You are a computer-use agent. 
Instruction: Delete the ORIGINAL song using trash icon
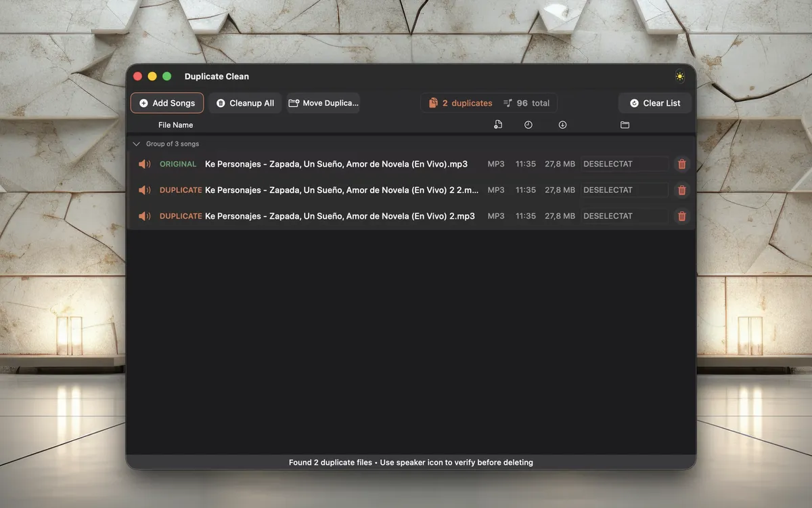pos(681,164)
